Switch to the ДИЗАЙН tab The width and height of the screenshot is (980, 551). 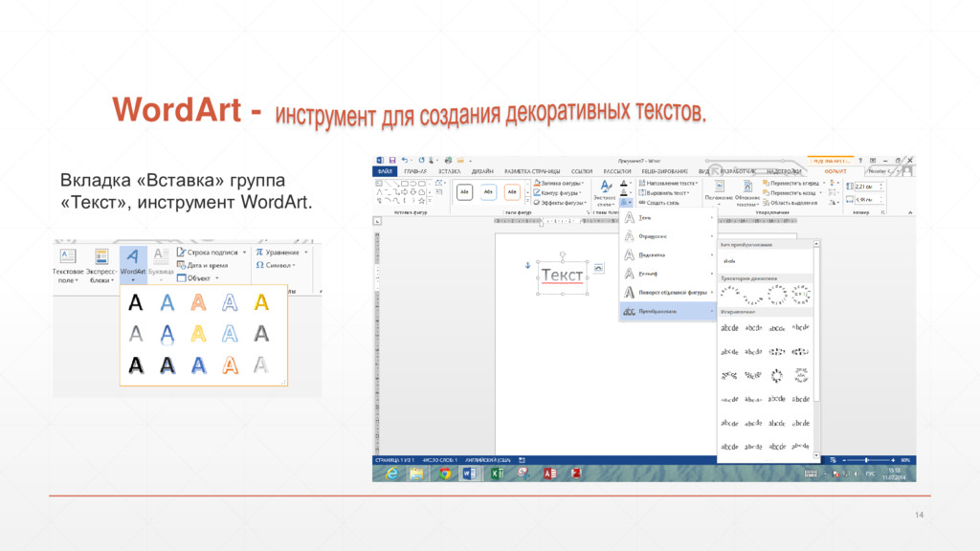pyautogui.click(x=482, y=171)
